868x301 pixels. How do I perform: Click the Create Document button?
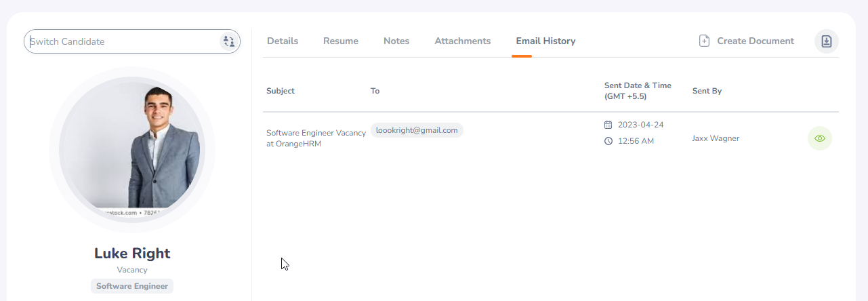tap(746, 41)
